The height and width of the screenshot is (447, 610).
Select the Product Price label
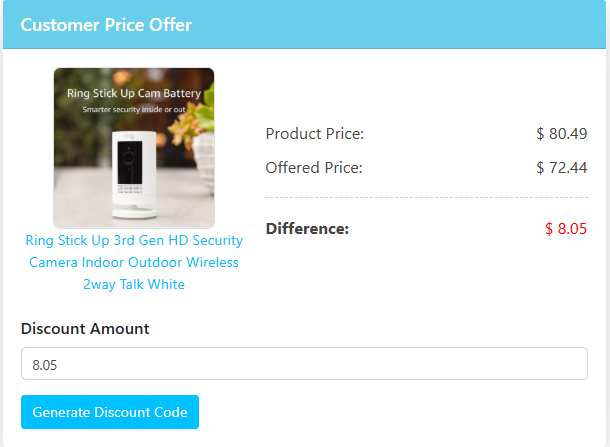click(314, 134)
